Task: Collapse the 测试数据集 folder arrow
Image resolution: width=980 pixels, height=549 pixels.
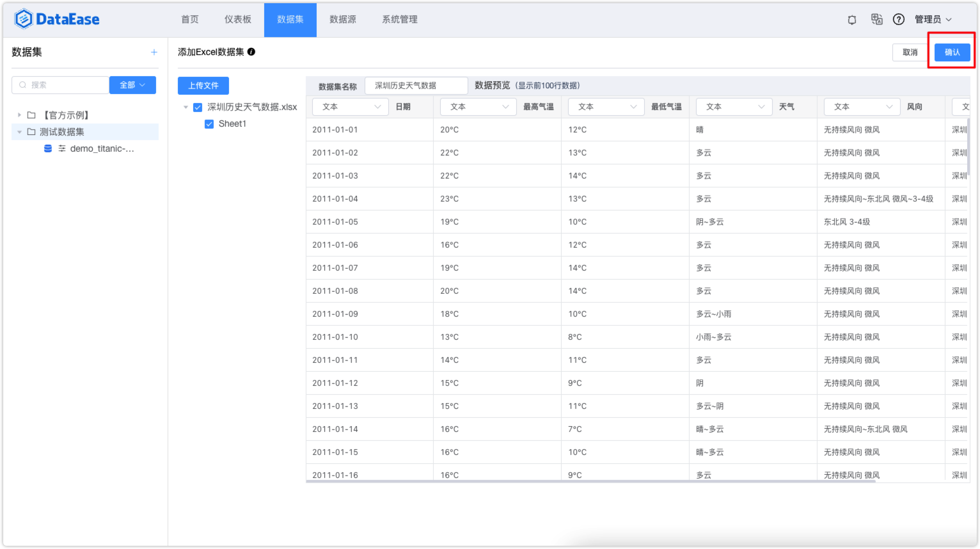Action: 19,132
